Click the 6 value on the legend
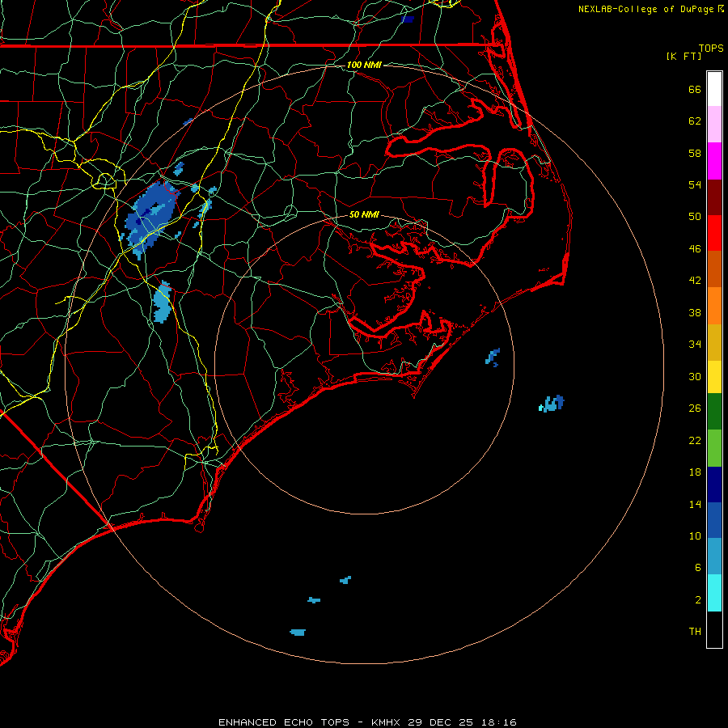 click(x=698, y=567)
